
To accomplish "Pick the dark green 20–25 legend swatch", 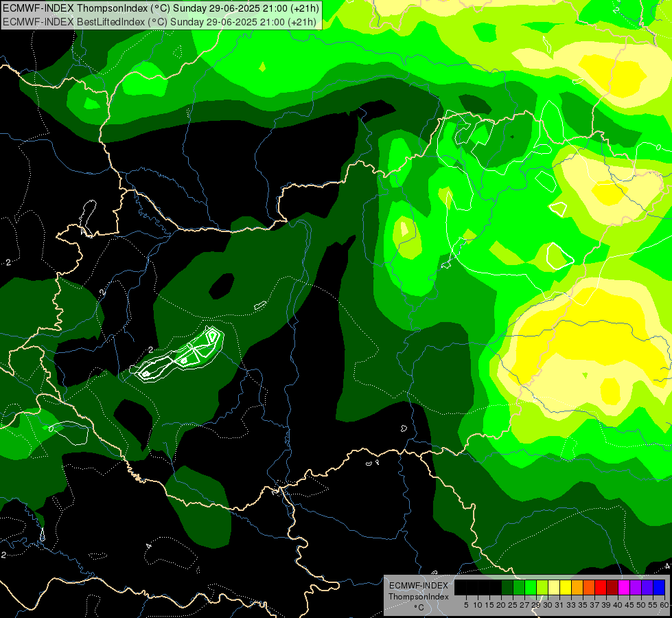I will (507, 587).
